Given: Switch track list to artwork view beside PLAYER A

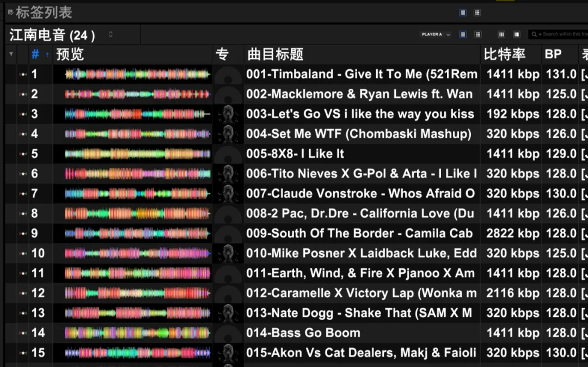Looking at the screenshot, I should (x=463, y=34).
